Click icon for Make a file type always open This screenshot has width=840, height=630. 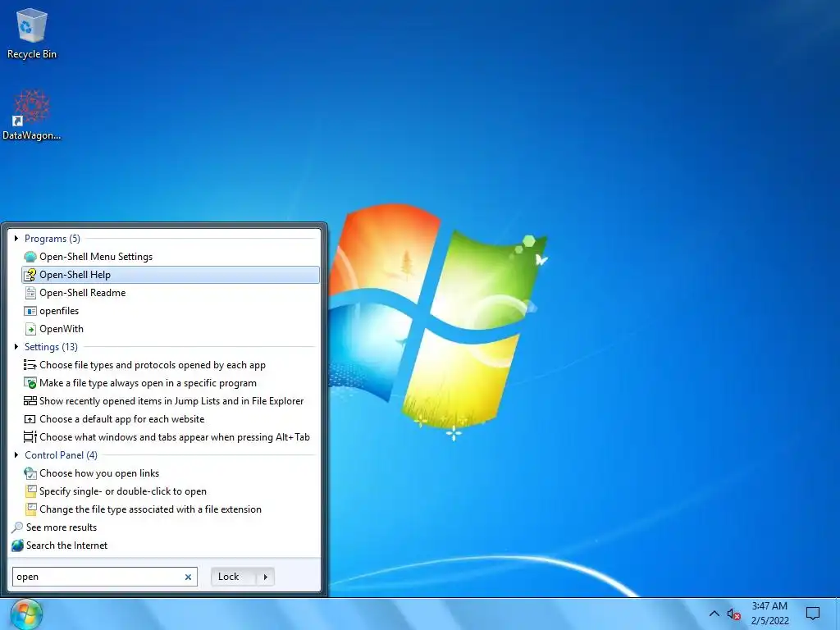pos(30,383)
